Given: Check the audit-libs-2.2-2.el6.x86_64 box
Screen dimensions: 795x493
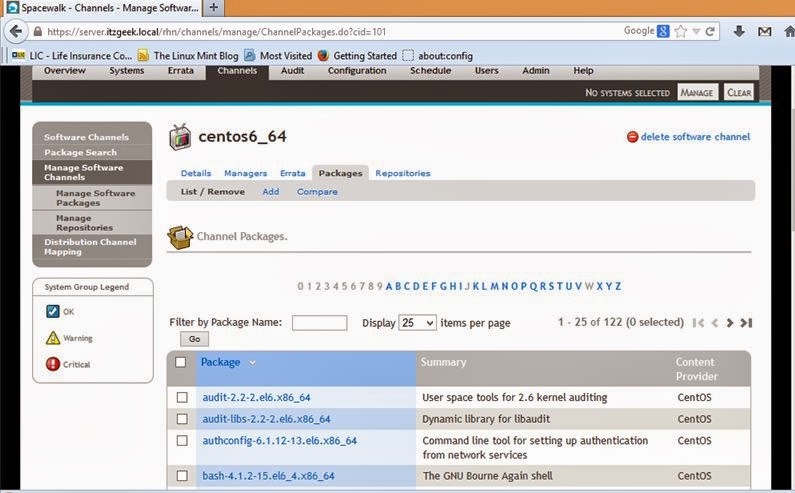Looking at the screenshot, I should (x=182, y=419).
